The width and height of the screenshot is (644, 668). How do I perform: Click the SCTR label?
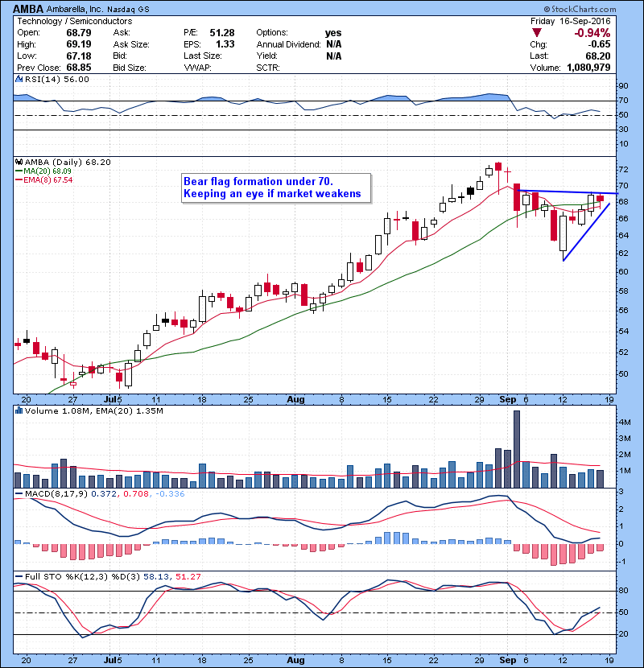268,68
